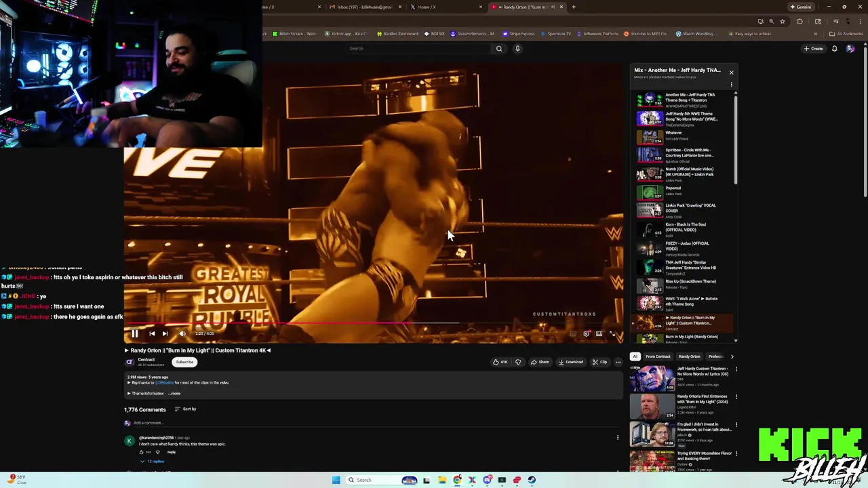Click the Add a comment field
The image size is (868, 488).
[x=376, y=423]
